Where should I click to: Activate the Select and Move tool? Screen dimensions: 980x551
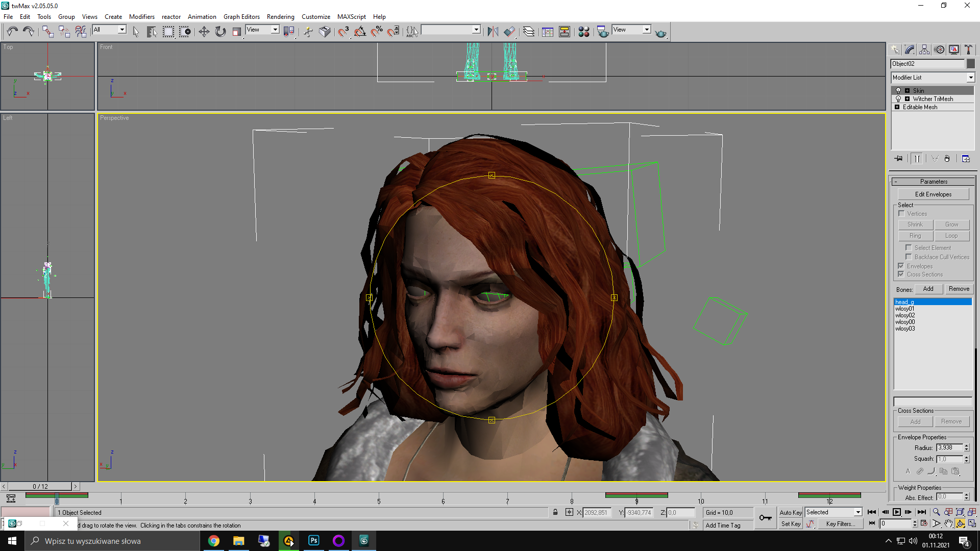(x=204, y=32)
